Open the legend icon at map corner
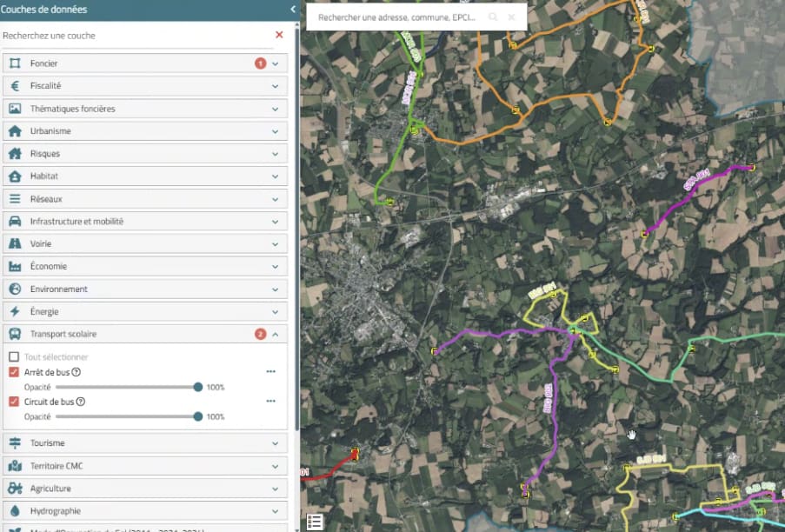 (x=315, y=522)
